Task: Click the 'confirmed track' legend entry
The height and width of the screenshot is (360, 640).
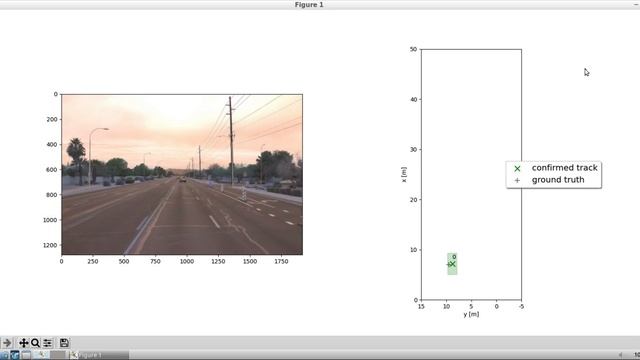Action: [564, 168]
